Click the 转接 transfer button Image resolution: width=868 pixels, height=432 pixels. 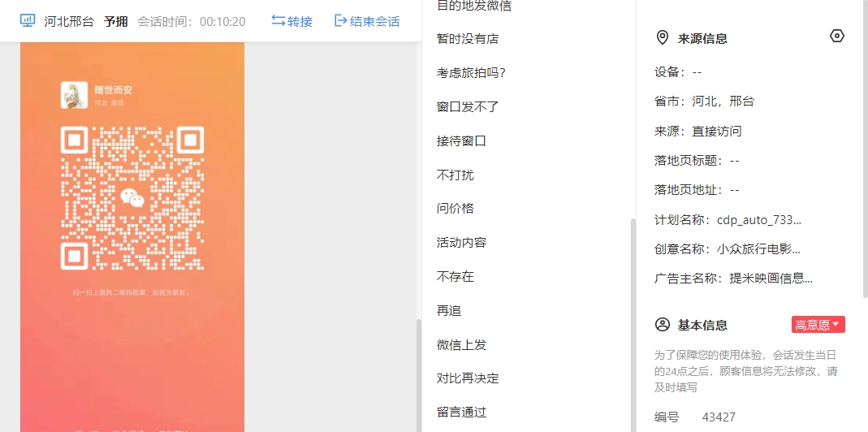pyautogui.click(x=291, y=22)
